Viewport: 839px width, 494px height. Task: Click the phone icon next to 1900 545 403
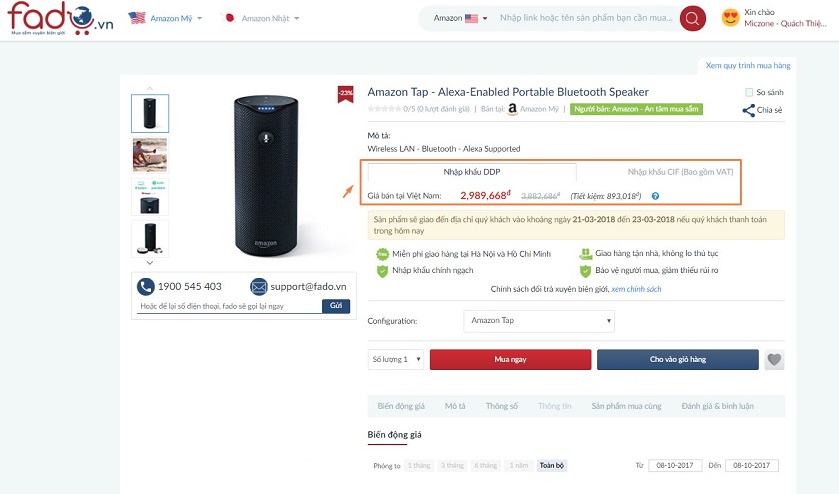tap(146, 287)
